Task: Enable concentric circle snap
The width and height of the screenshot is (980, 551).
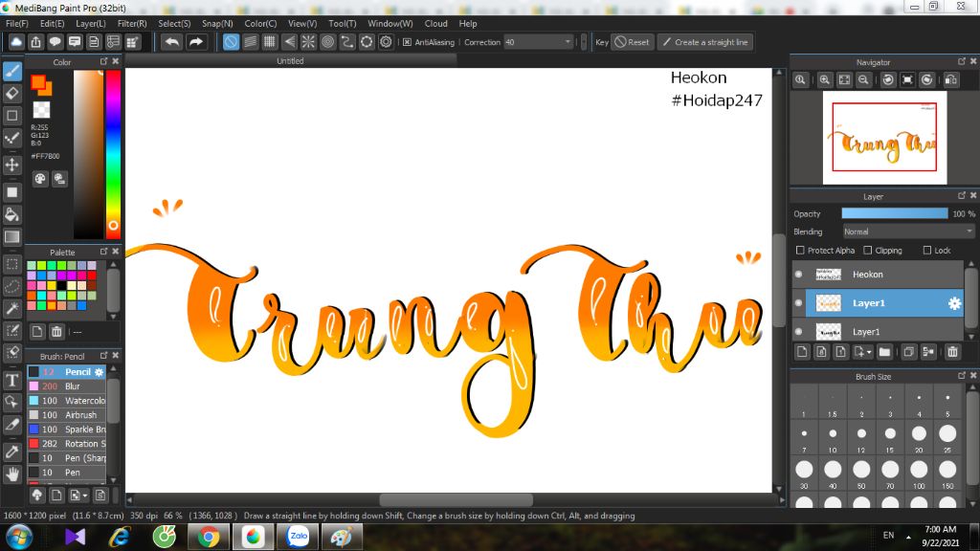Action: (327, 42)
